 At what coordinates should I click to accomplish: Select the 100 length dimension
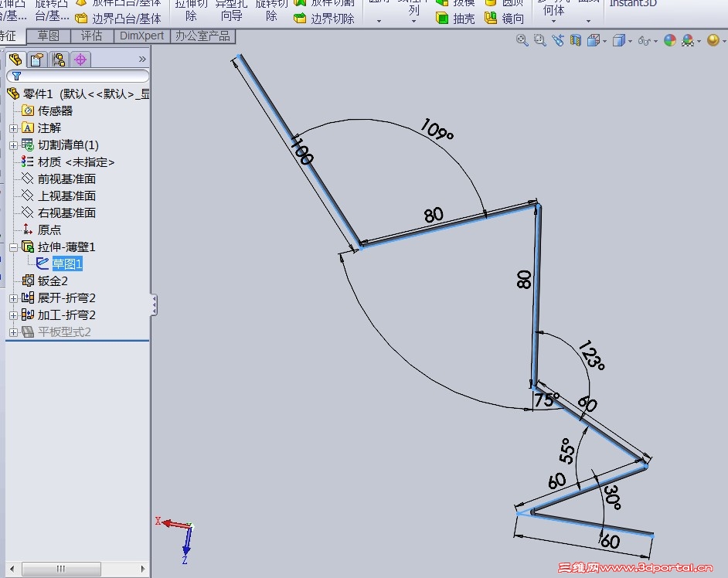point(301,151)
